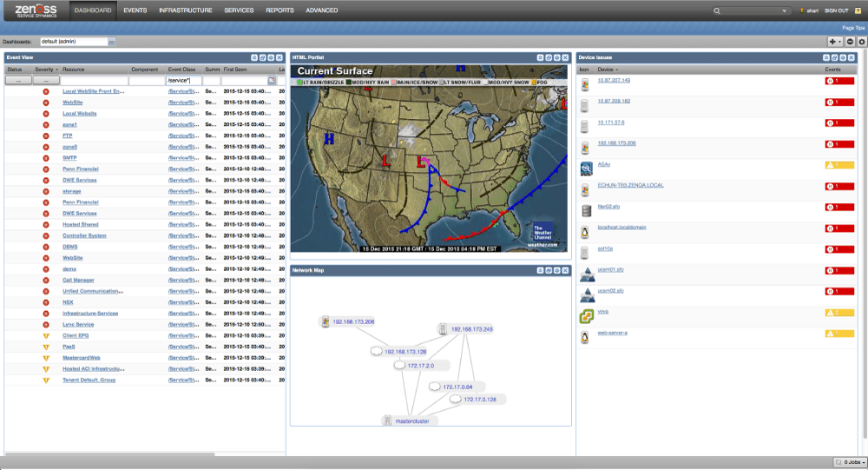This screenshot has width=868, height=470.
Task: Open the Advanced menu
Action: pyautogui.click(x=322, y=10)
